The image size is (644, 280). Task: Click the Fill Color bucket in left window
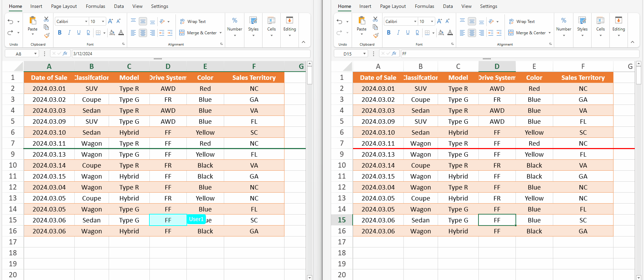112,33
